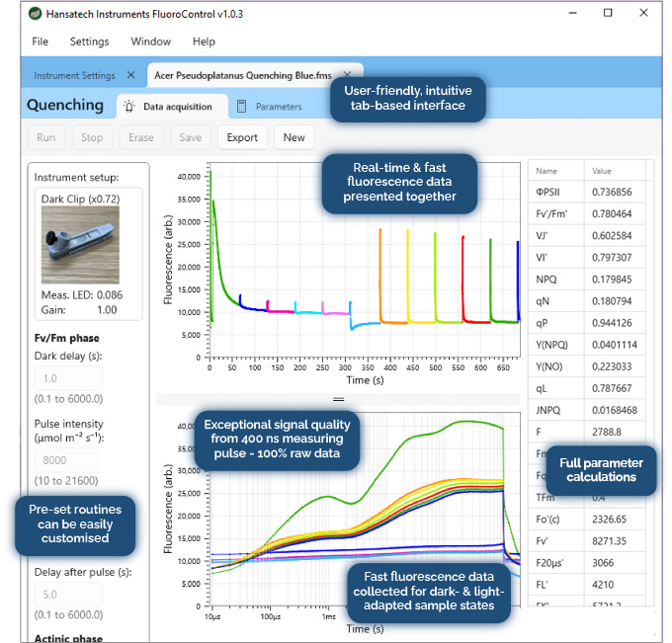Click the Gain value 1.00

point(107,310)
